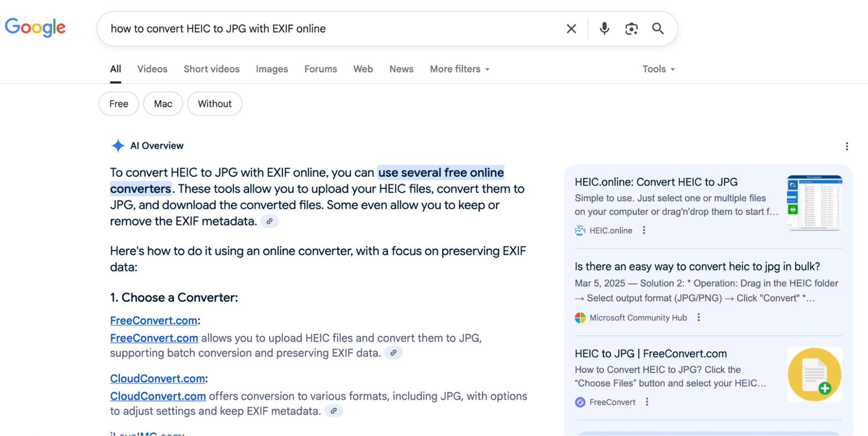Click source link icon after CloudConvert description
The height and width of the screenshot is (436, 868).
coord(333,411)
